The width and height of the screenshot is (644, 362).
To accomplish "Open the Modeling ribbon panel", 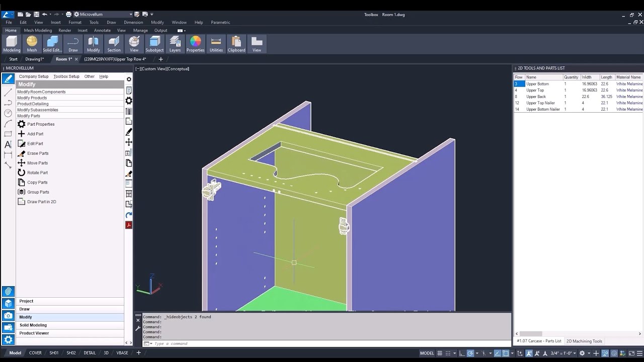I will 12,44.
